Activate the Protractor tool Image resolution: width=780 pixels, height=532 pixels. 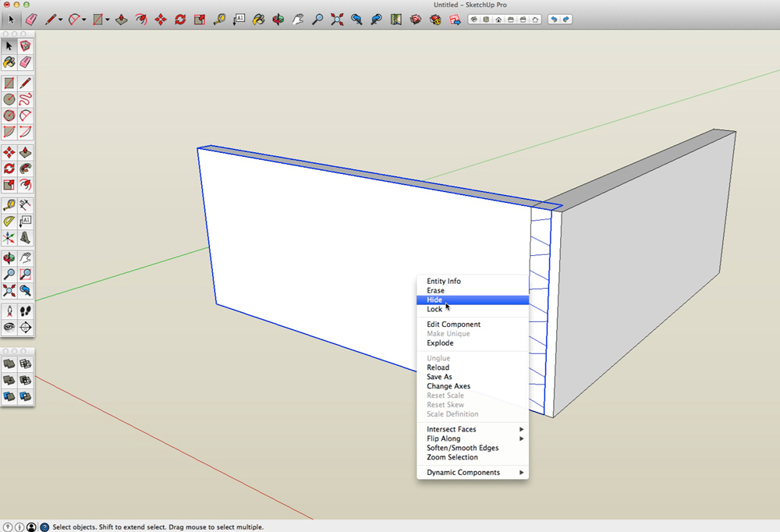[x=9, y=222]
